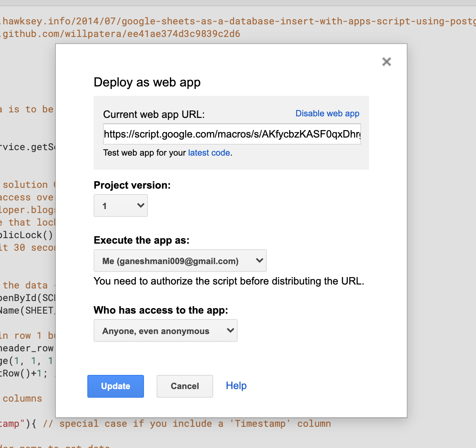Screen dimensions: 476x448
Task: Close the Deploy as web app dialog
Action: pos(386,62)
